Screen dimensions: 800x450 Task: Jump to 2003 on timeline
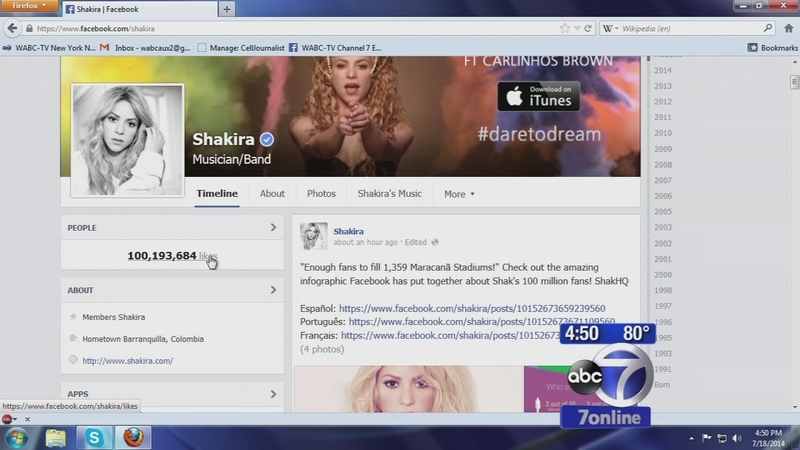pyautogui.click(x=663, y=227)
